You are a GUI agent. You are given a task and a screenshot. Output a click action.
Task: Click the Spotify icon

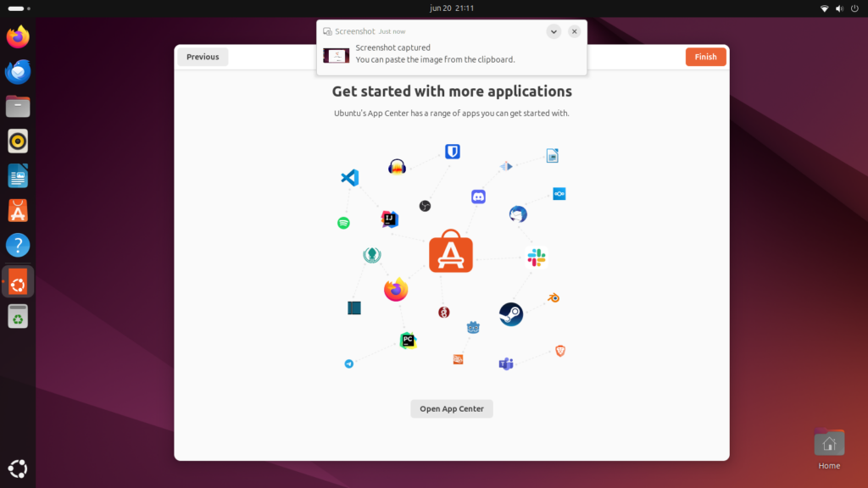pyautogui.click(x=343, y=223)
